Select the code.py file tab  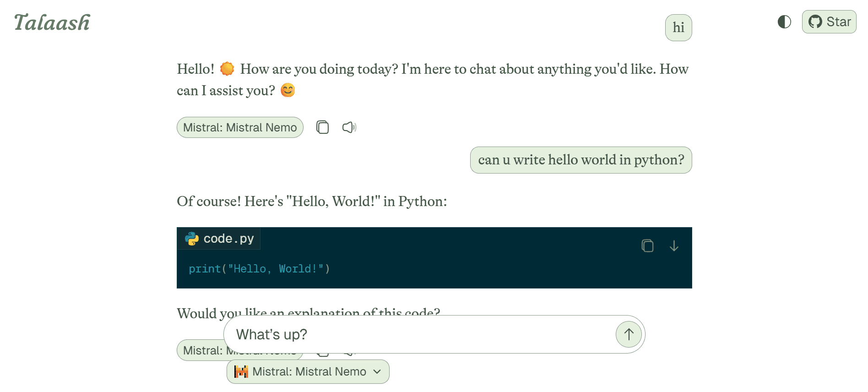tap(219, 239)
